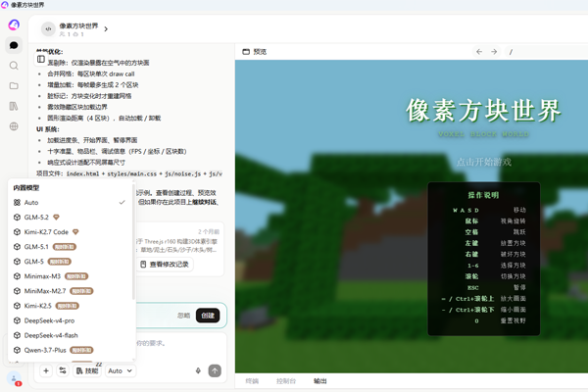Screen dimensions: 588x392
Task: Select the Auto model option
Action: tap(70, 203)
